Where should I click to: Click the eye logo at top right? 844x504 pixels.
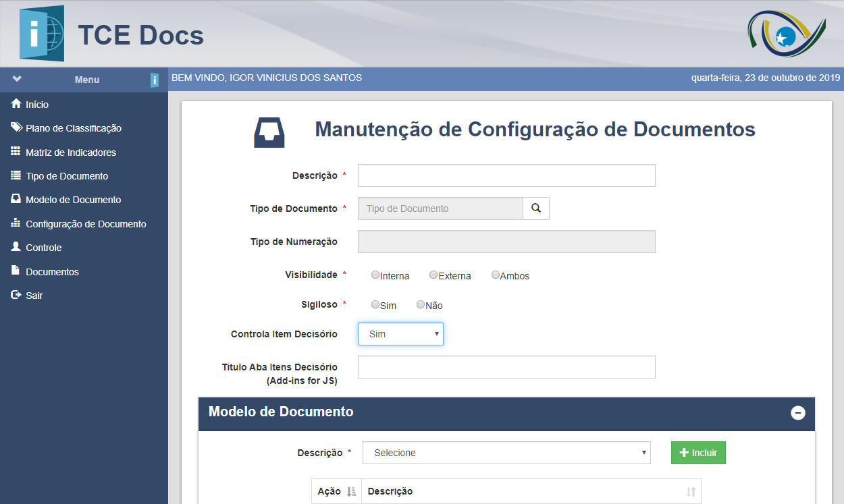[787, 33]
